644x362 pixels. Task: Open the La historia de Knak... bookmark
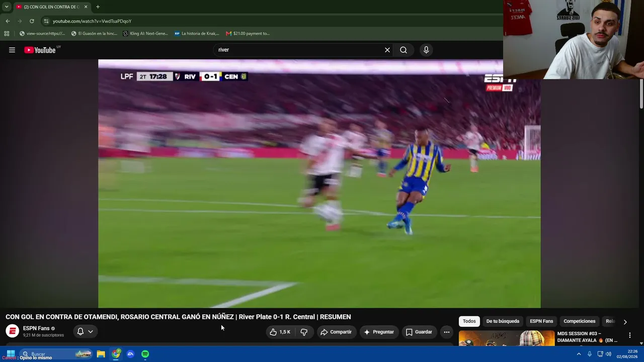197,34
